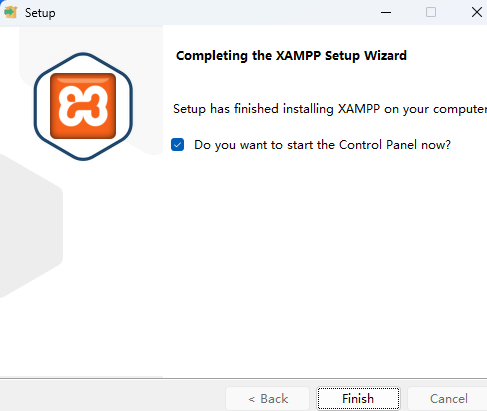
Task: Click empty title bar area beside Setup title
Action: pos(217,12)
